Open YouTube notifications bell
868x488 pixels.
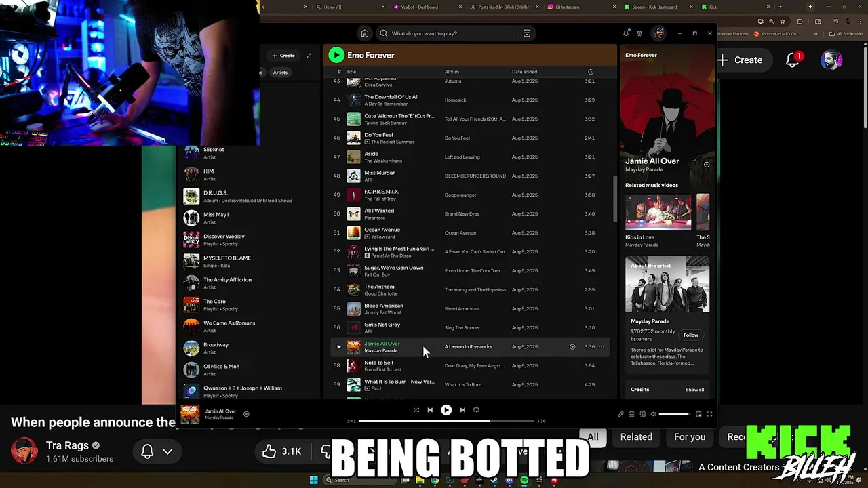792,60
